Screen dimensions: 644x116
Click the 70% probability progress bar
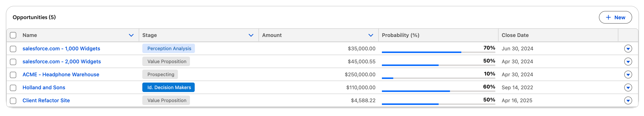[438, 52]
